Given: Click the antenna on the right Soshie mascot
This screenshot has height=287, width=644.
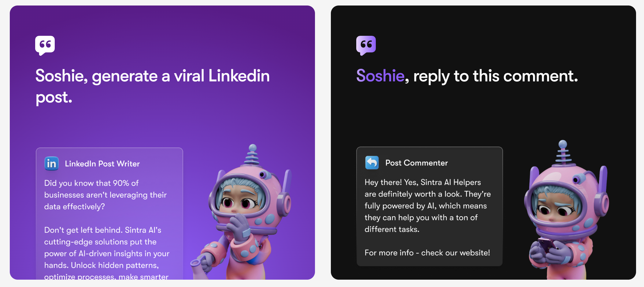Looking at the screenshot, I should click(564, 151).
